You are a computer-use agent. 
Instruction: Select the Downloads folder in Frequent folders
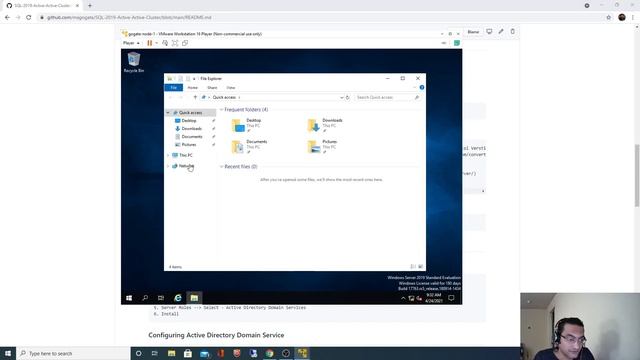325,125
